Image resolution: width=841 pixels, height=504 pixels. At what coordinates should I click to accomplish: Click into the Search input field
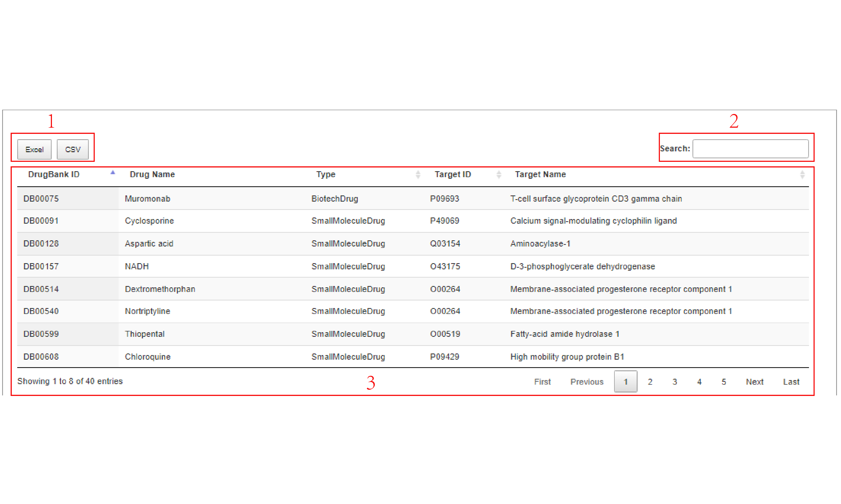tap(750, 149)
